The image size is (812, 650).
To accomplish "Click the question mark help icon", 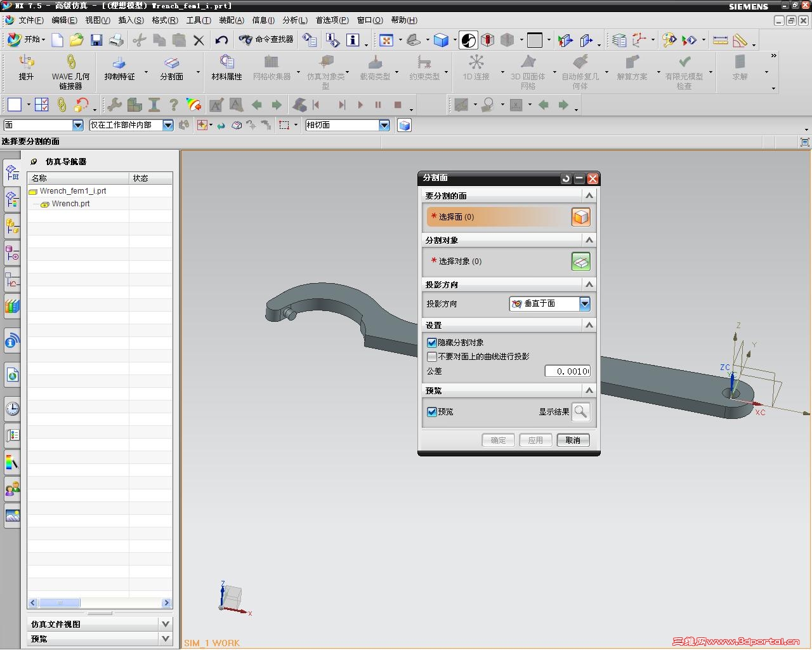I will [173, 105].
